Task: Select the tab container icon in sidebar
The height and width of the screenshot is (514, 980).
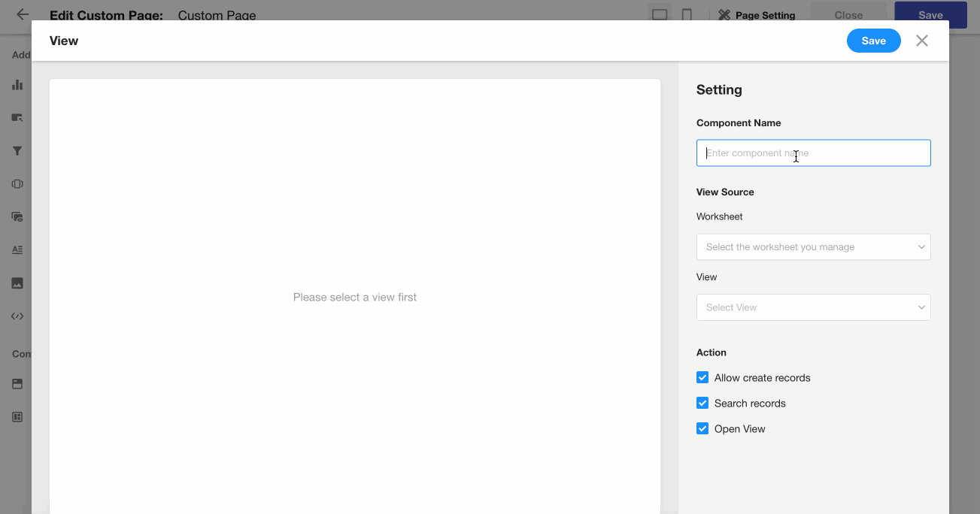Action: point(17,384)
